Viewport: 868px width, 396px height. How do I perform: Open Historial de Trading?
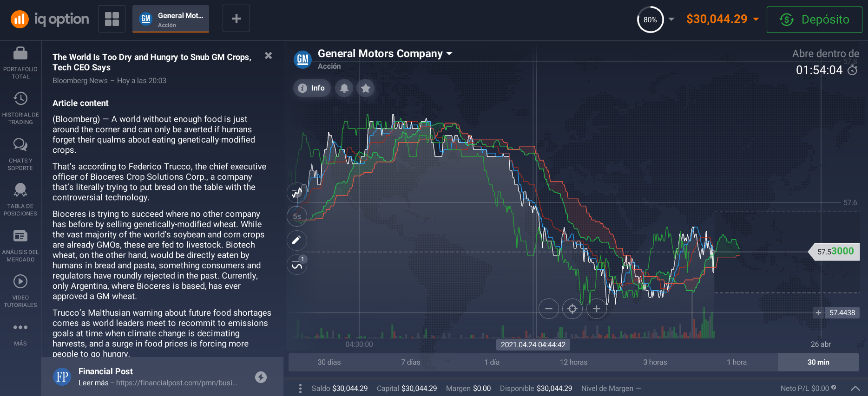pos(20,109)
